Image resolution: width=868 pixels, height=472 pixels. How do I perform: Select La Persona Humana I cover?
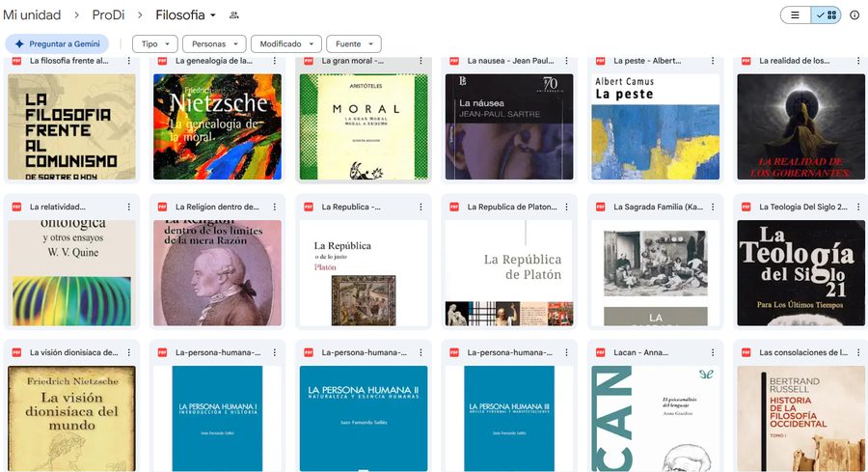click(218, 418)
